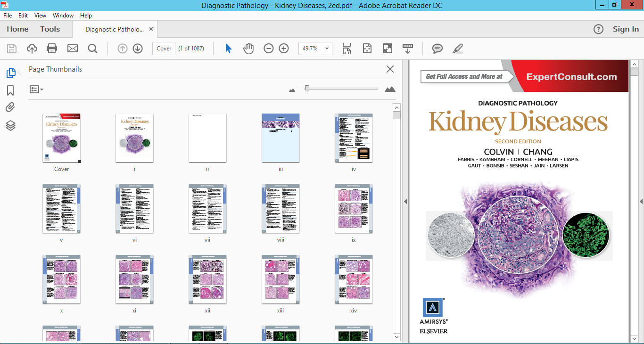Adjust the thumbnail size slider
The height and width of the screenshot is (344, 644).
pos(307,88)
